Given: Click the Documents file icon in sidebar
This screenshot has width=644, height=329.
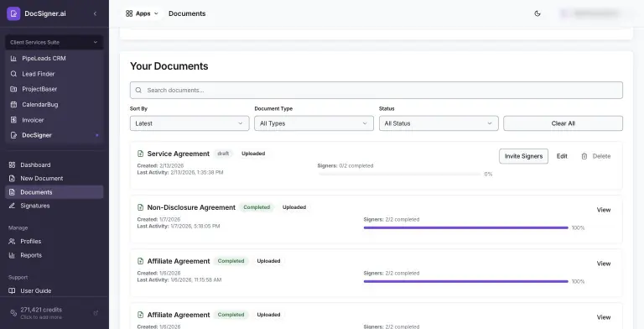Looking at the screenshot, I should [x=12, y=192].
